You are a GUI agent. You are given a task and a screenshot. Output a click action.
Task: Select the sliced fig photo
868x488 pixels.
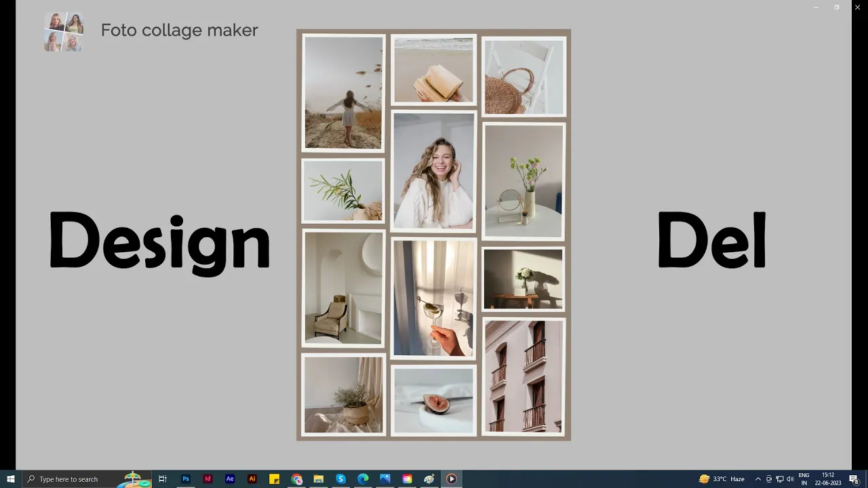tap(433, 400)
